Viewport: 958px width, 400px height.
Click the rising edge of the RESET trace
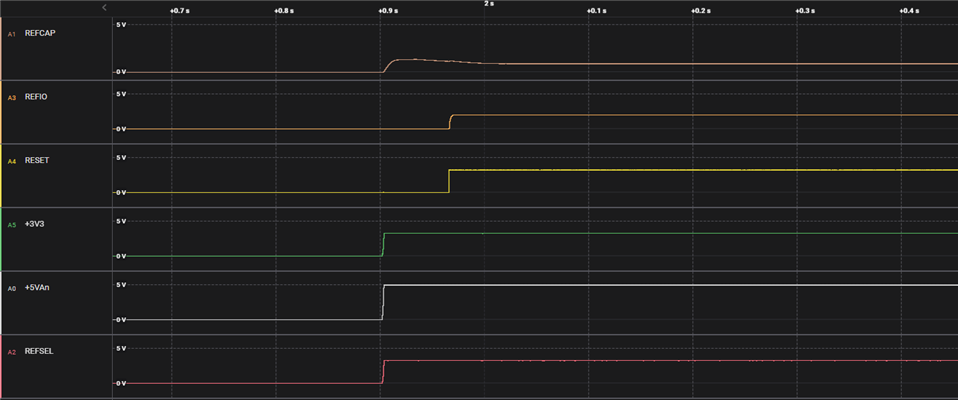click(449, 181)
